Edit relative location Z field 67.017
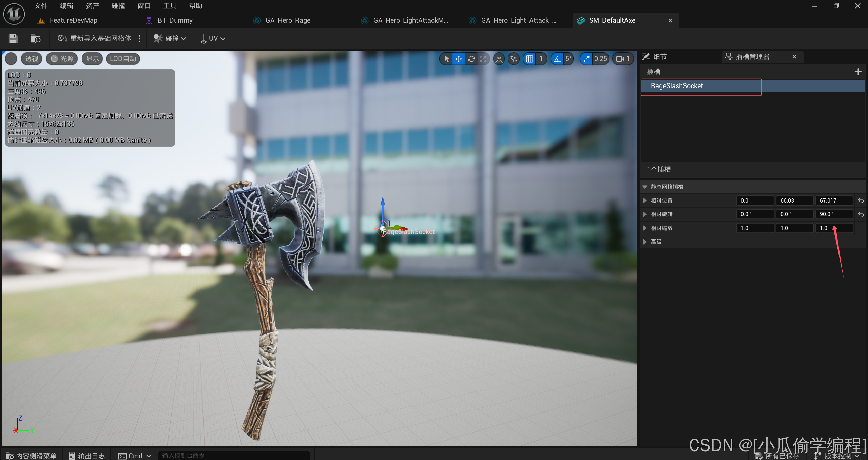 834,201
